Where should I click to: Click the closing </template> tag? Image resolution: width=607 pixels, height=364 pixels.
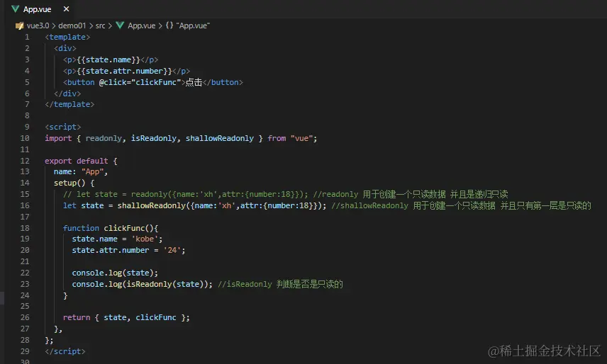[69, 104]
